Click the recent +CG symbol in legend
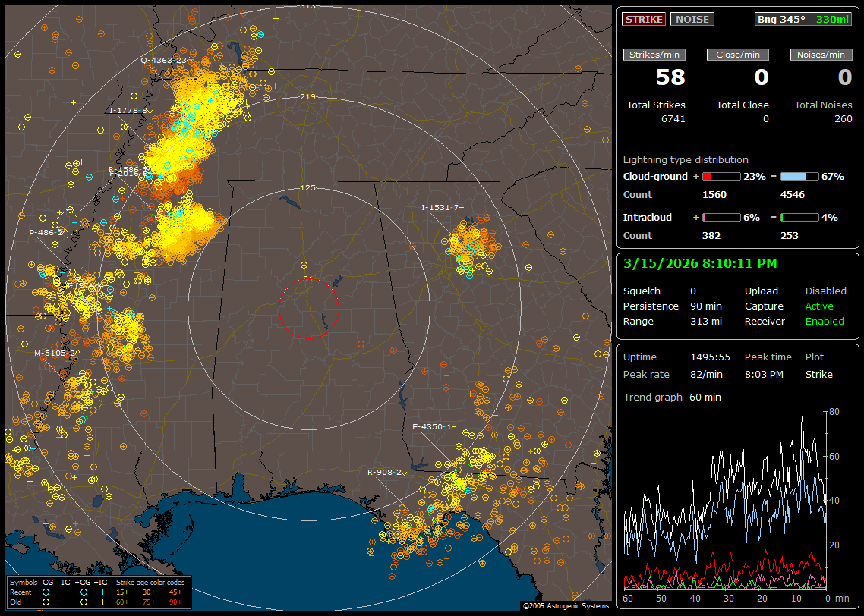 pyautogui.click(x=84, y=592)
